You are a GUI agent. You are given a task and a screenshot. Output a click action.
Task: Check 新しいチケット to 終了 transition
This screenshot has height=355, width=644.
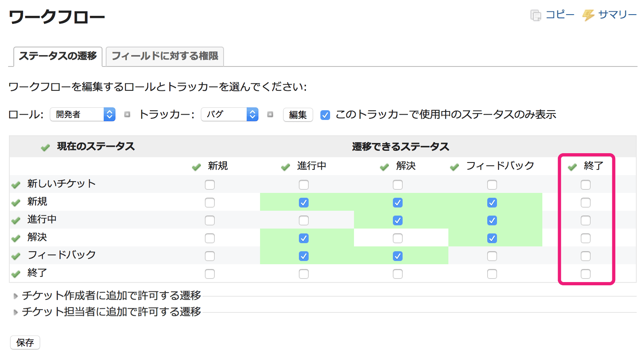tap(586, 185)
